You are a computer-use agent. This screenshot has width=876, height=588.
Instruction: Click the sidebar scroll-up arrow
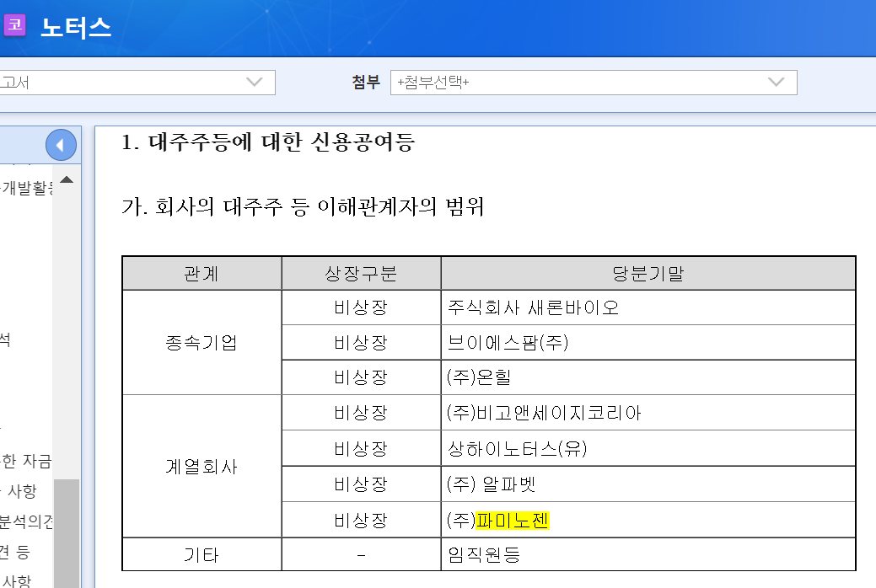point(67,179)
